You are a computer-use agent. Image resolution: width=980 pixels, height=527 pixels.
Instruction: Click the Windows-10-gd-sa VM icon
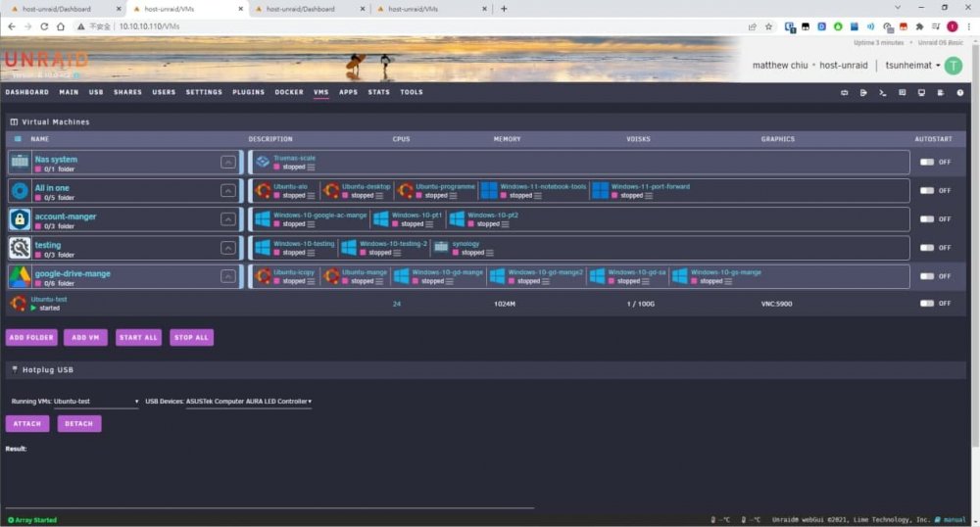[x=597, y=276]
